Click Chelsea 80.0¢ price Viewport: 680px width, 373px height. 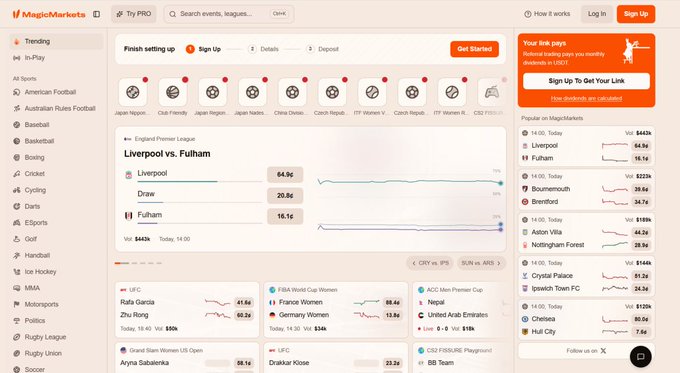(x=641, y=319)
